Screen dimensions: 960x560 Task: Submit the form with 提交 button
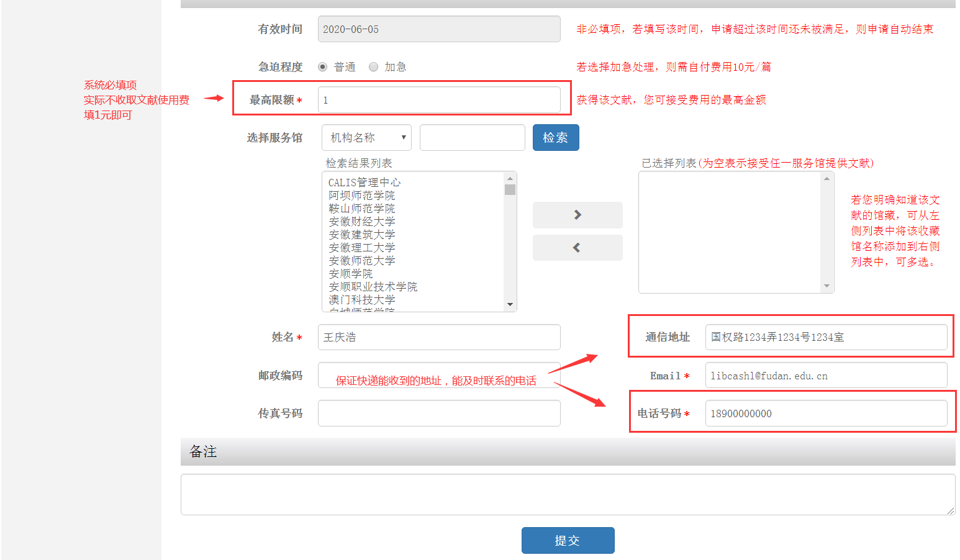(x=568, y=540)
